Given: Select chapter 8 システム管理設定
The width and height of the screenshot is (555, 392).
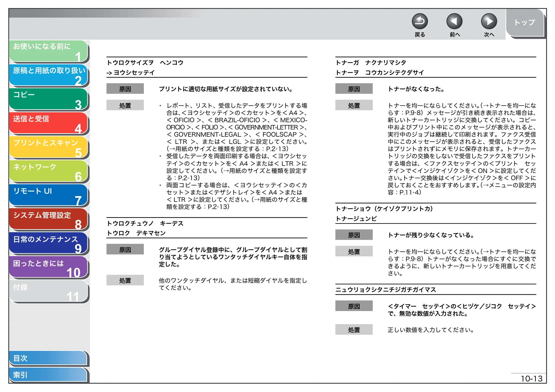Looking at the screenshot, I should coord(48,220).
